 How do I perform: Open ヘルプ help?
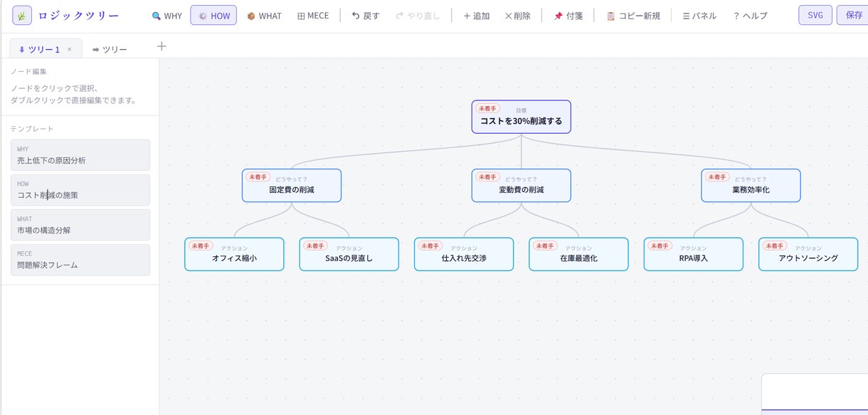[750, 16]
